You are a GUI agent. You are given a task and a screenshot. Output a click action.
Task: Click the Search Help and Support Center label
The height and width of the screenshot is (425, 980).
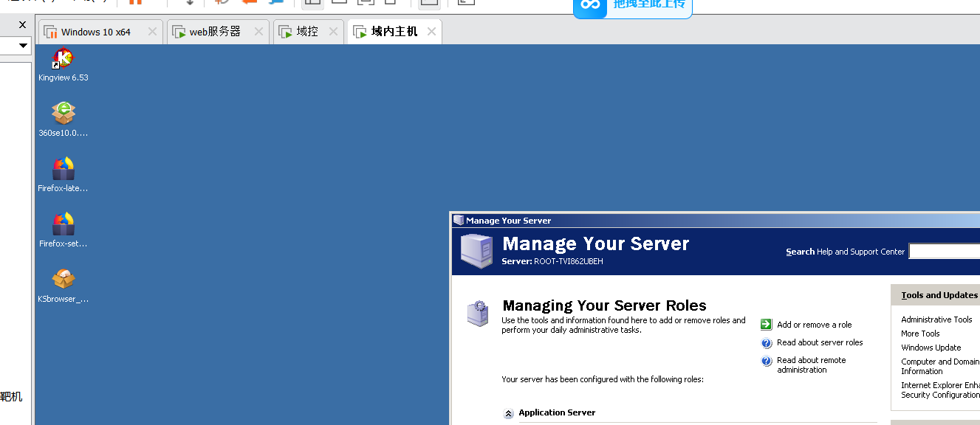[845, 252]
